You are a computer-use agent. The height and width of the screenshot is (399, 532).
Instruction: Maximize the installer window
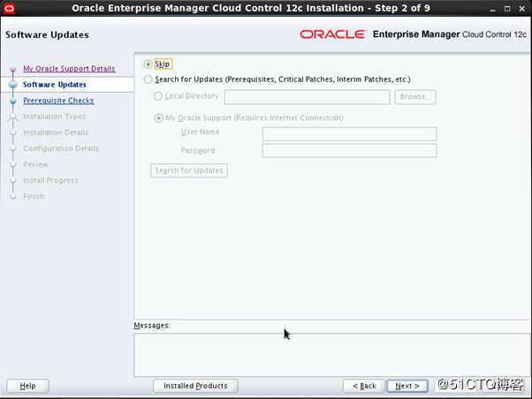point(507,9)
